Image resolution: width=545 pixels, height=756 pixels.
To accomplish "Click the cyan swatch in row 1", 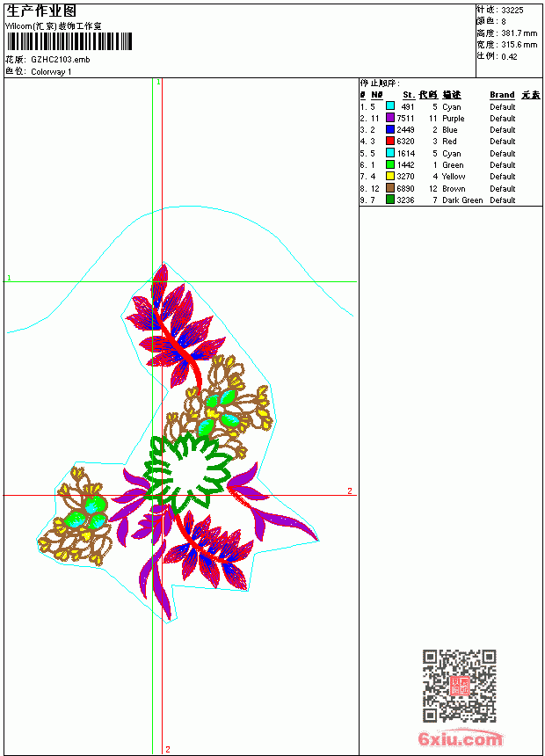I will (390, 106).
